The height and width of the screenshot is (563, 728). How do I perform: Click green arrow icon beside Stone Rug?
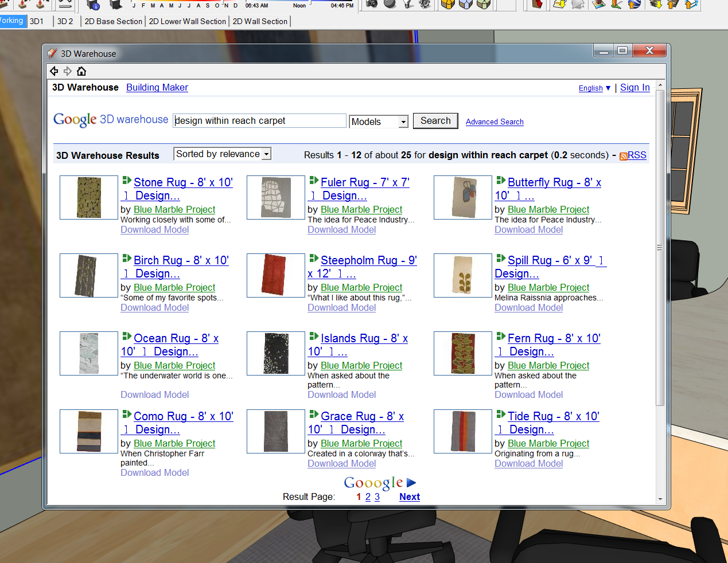click(127, 181)
